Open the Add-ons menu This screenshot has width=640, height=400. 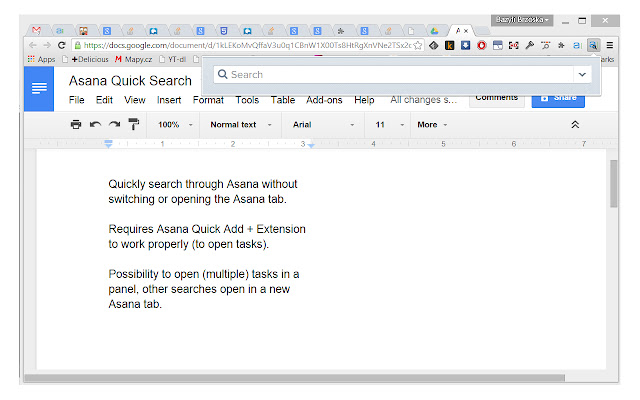(324, 100)
